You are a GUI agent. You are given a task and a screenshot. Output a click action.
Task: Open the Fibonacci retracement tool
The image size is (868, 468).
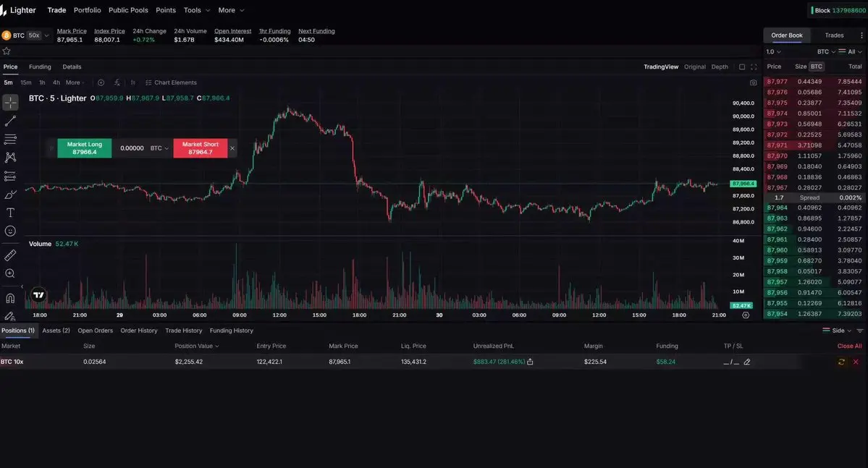[x=10, y=139]
